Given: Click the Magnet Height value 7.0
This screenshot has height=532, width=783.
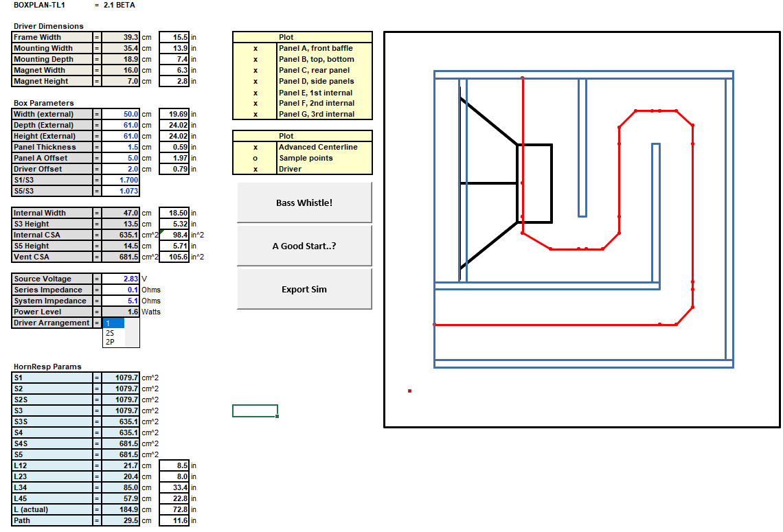Looking at the screenshot, I should [x=121, y=82].
